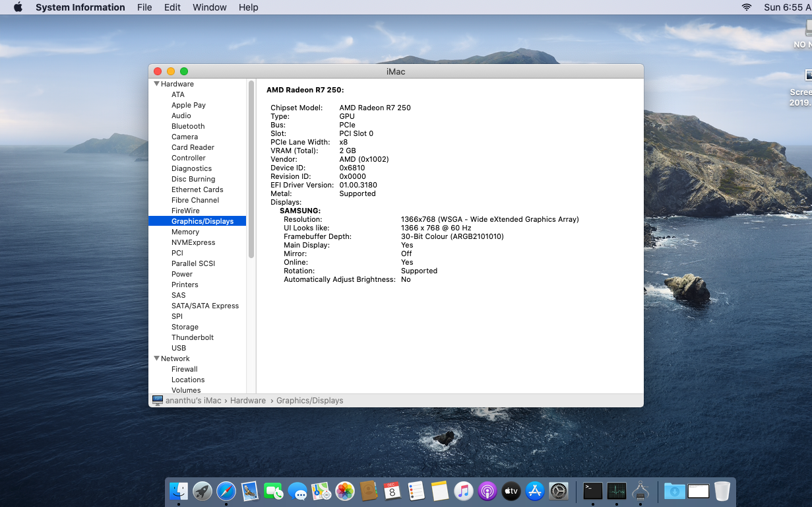The image size is (812, 507).
Task: Open the File menu
Action: point(144,7)
